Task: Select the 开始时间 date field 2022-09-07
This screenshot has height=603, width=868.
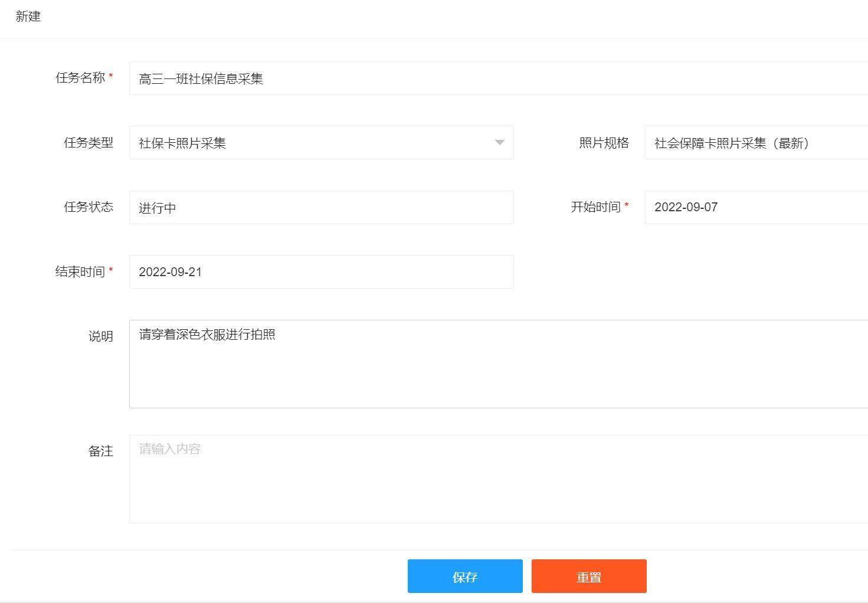Action: point(755,207)
